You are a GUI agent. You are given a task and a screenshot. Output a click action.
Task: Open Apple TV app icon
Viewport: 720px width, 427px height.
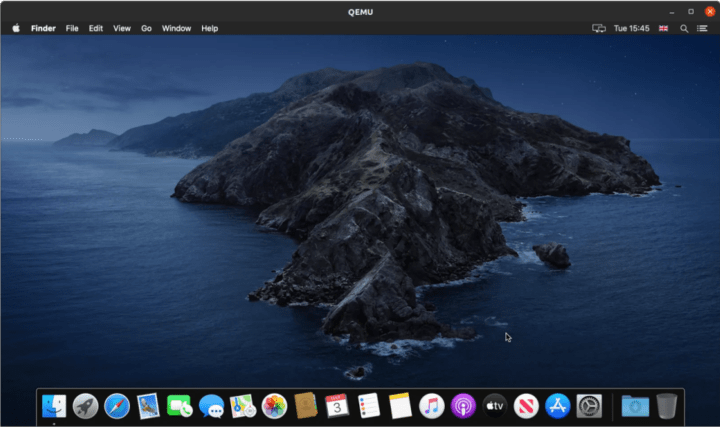[495, 406]
